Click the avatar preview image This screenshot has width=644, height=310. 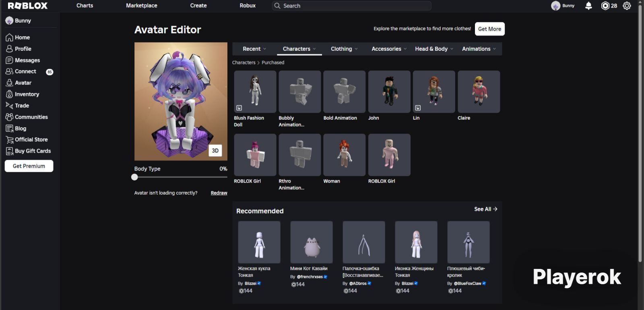181,102
